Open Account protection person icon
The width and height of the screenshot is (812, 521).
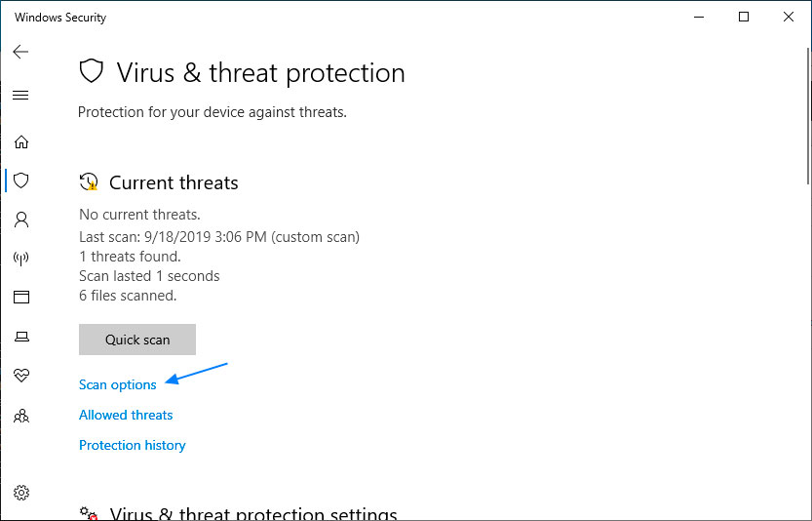pos(20,220)
